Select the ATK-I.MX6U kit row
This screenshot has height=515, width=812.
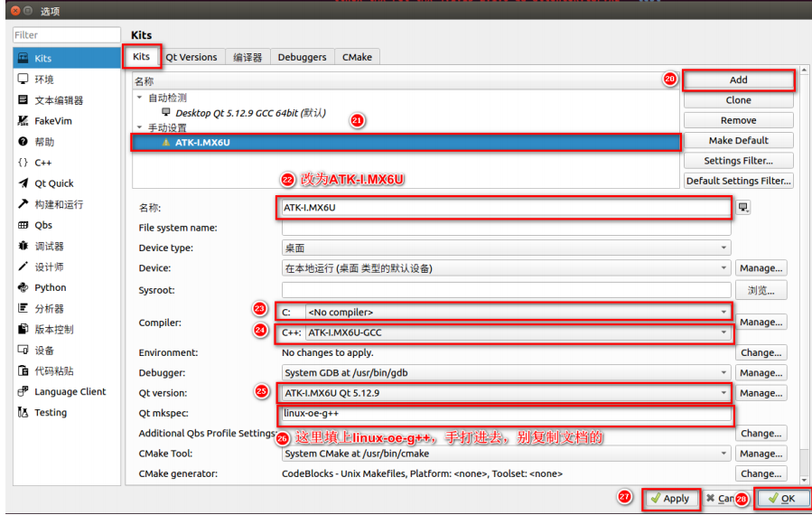pos(406,142)
